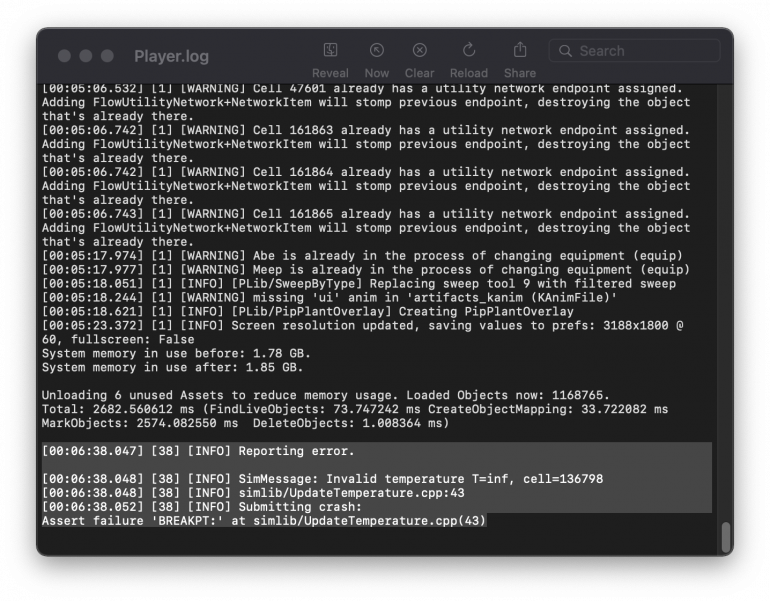The width and height of the screenshot is (770, 601).
Task: Click the vertical scrollbar thumb
Action: point(726,537)
